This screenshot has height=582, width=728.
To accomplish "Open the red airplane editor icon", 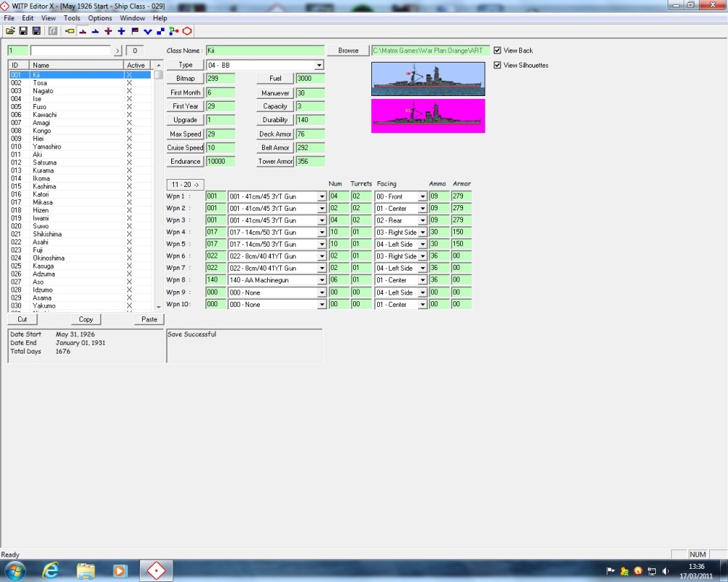I will click(108, 31).
